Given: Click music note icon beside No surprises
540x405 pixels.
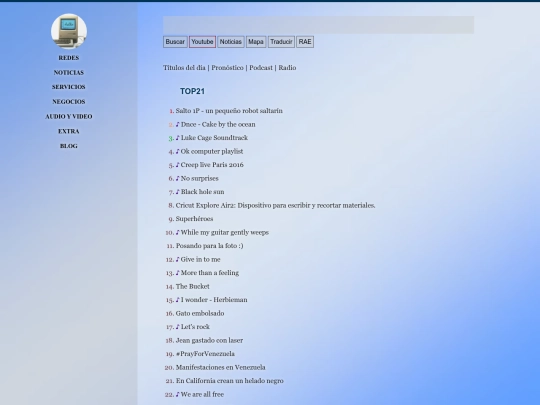Looking at the screenshot, I should click(x=178, y=178).
